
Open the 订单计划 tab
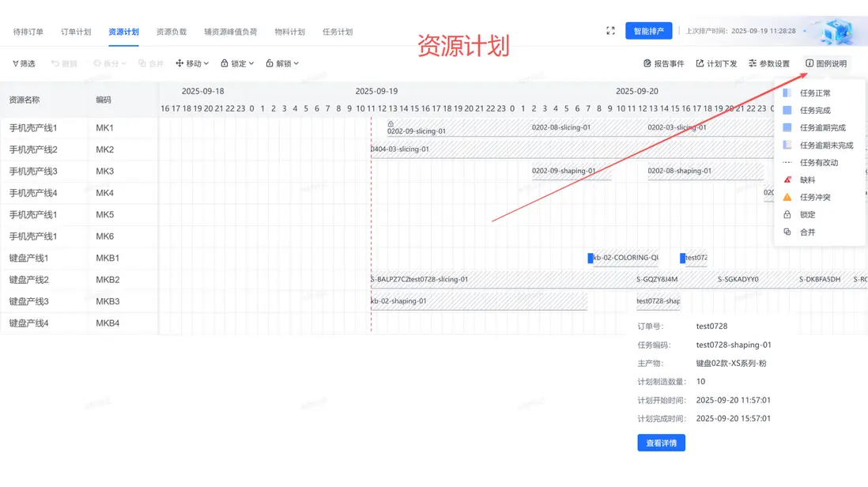pyautogui.click(x=76, y=32)
